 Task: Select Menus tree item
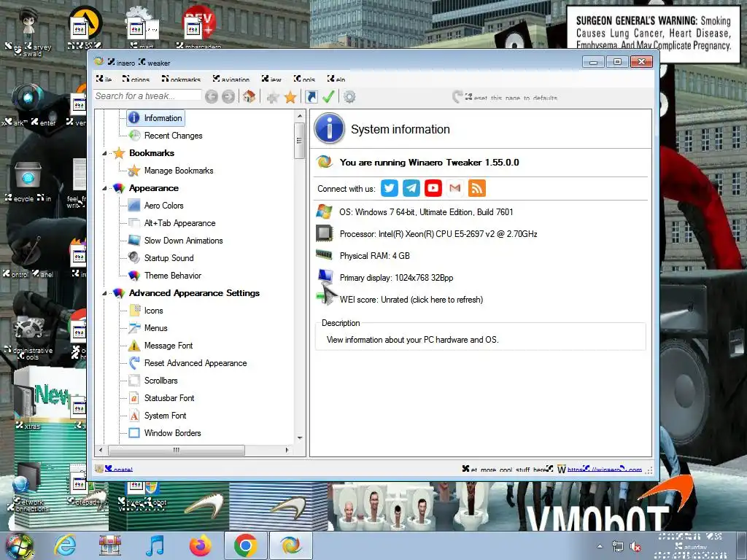156,328
